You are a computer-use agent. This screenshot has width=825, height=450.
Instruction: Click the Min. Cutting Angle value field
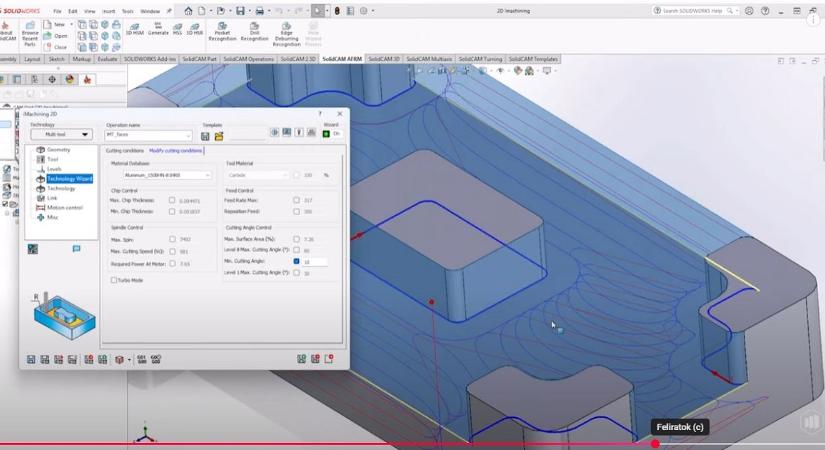(x=315, y=262)
